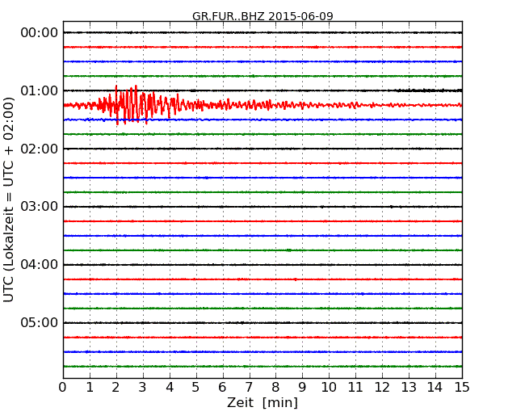Select the 05:00 time label
This screenshot has height=420, width=525.
click(40, 322)
